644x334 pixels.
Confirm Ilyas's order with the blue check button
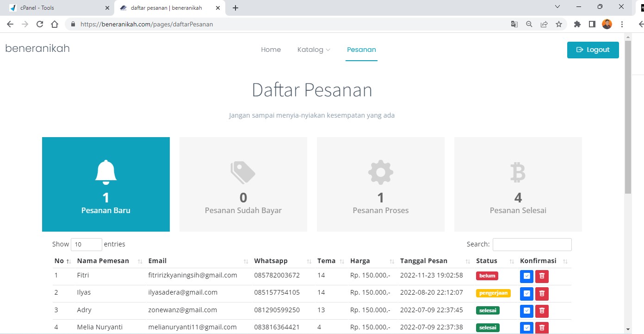526,294
